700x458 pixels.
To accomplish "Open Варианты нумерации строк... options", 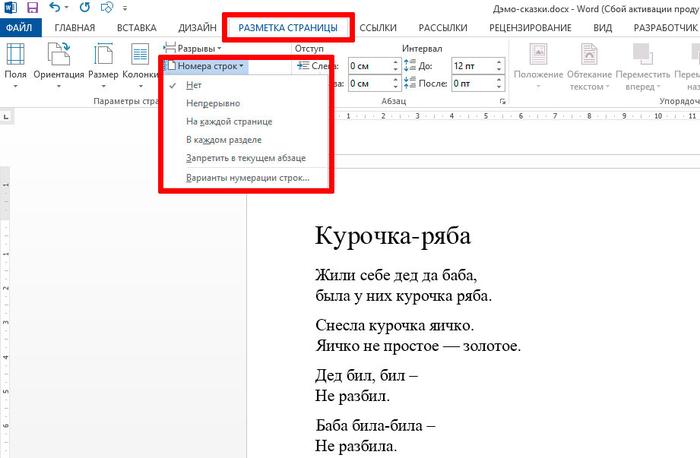I will [247, 178].
